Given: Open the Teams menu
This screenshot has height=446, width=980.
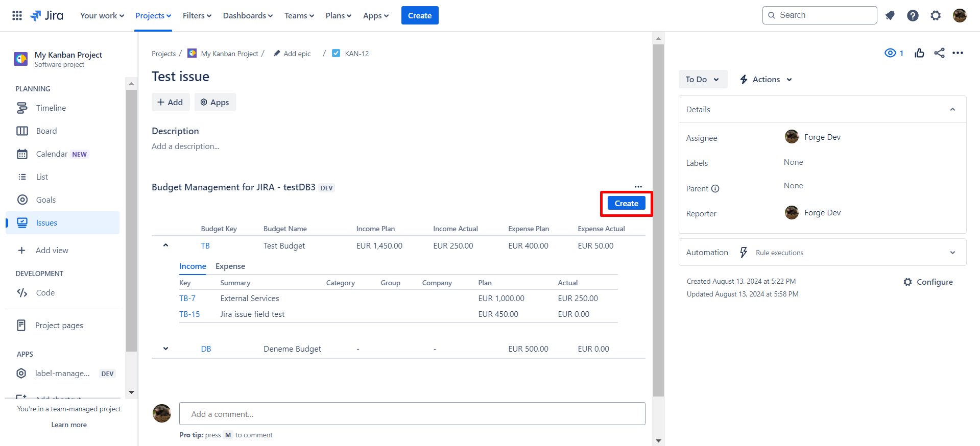Looking at the screenshot, I should point(299,16).
